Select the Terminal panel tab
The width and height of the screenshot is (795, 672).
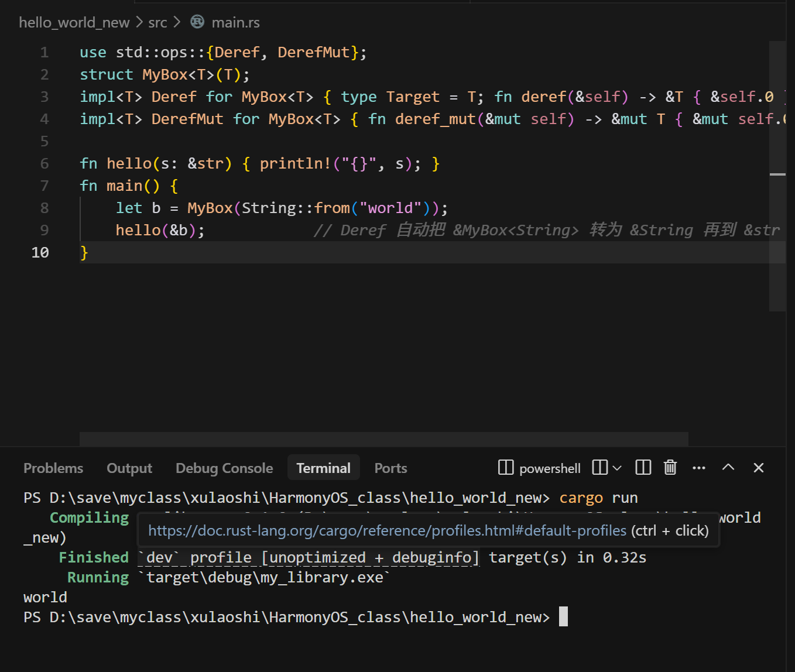click(x=323, y=468)
